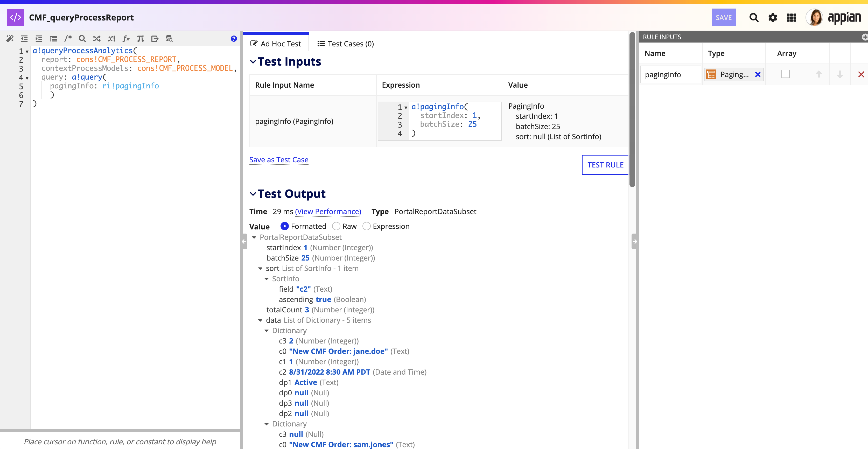The height and width of the screenshot is (449, 868).
Task: Add a new rule input with plus icon
Action: point(865,37)
